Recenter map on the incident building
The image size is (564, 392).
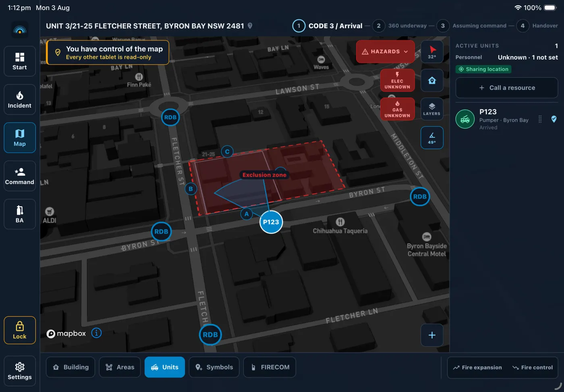(x=432, y=80)
